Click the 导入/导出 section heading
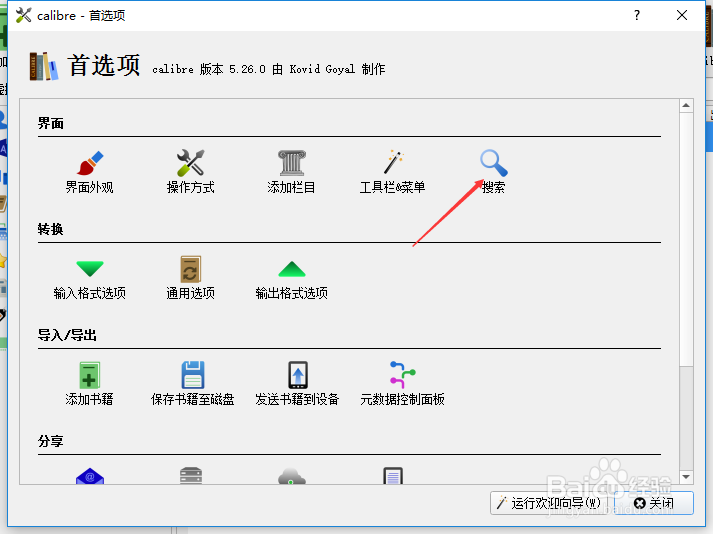 point(67,335)
